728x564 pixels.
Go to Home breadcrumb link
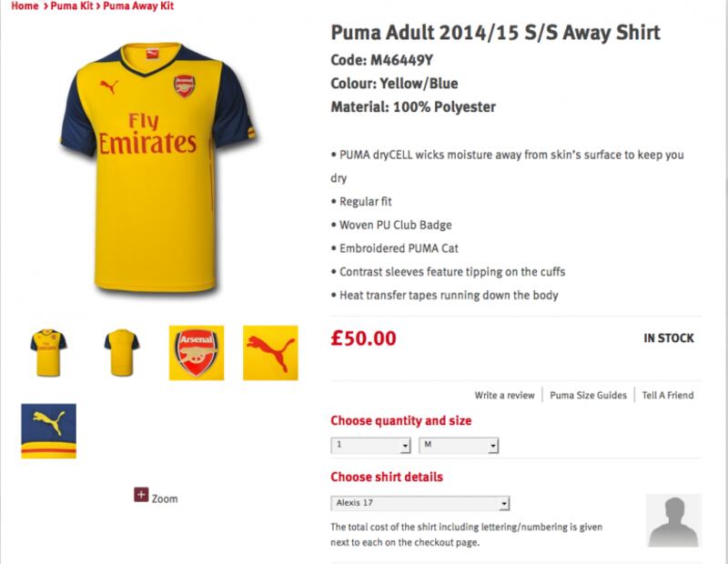25,6
